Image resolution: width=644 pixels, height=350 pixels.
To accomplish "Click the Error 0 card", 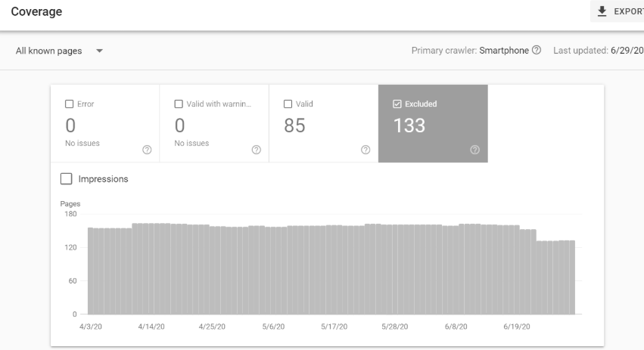I will (104, 124).
